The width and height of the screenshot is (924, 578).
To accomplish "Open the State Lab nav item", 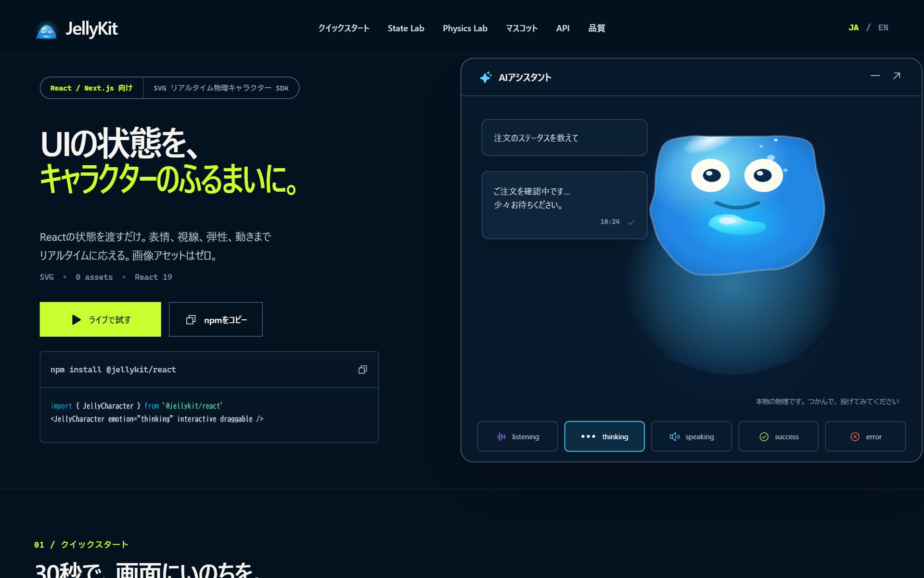I will click(406, 28).
